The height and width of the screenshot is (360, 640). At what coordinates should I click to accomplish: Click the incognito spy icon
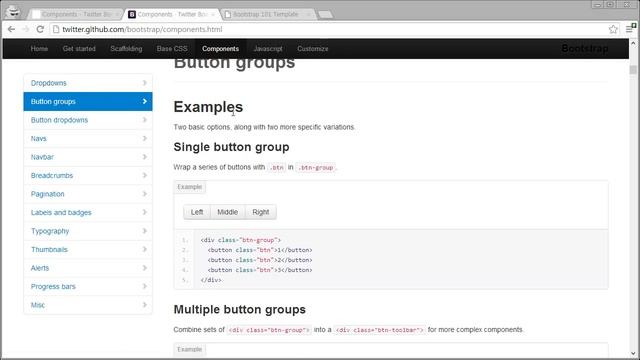(13, 11)
